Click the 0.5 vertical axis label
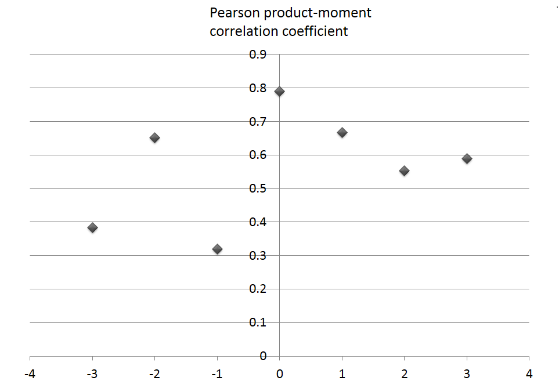The height and width of the screenshot is (392, 559). (258, 188)
